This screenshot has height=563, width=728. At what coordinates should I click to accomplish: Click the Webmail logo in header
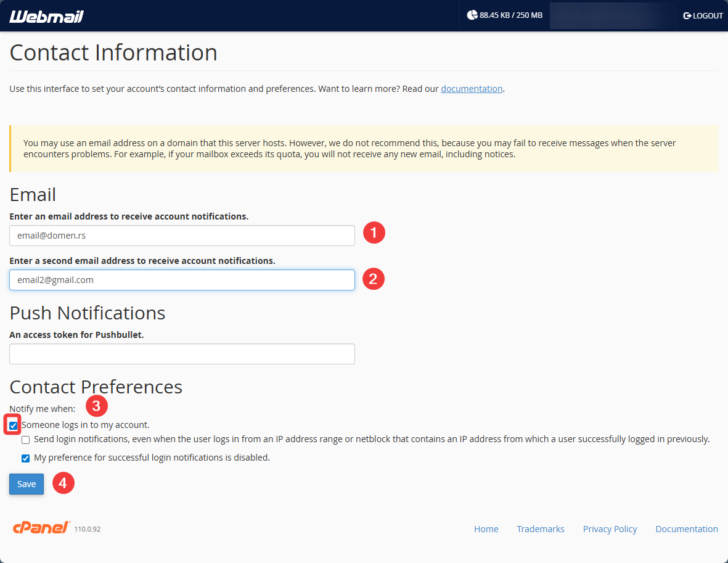click(46, 16)
